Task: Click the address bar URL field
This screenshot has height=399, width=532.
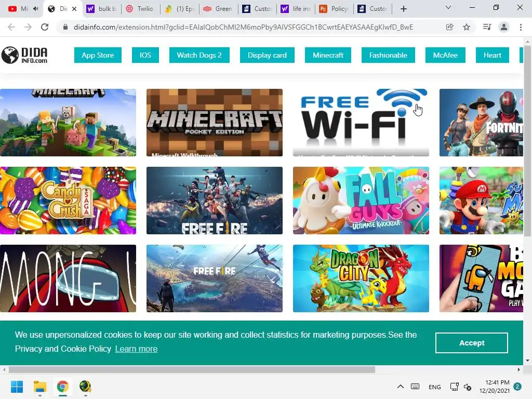Action: point(243,27)
